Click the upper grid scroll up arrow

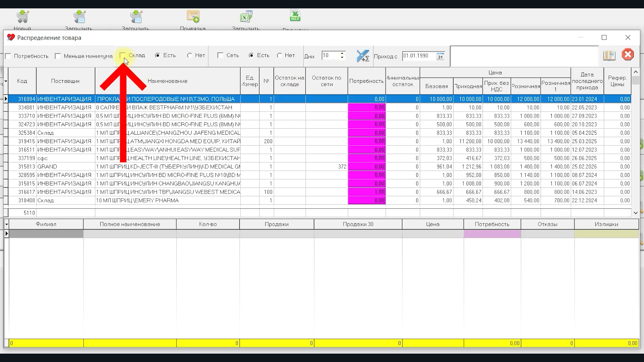click(635, 72)
